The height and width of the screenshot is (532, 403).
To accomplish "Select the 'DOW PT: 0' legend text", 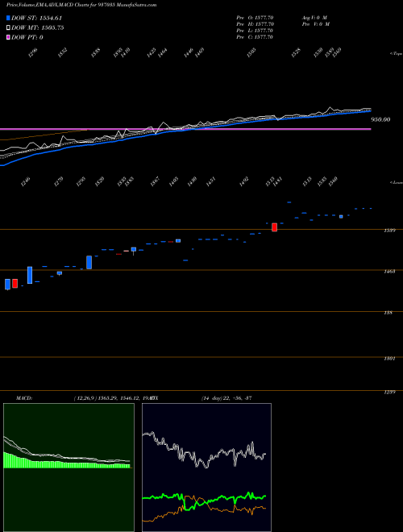I will [27, 37].
